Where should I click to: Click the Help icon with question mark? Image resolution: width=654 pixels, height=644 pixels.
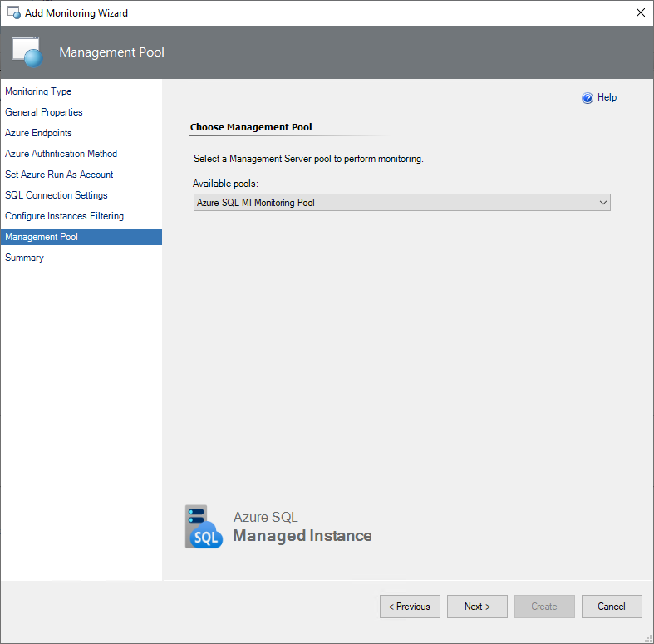[x=588, y=98]
